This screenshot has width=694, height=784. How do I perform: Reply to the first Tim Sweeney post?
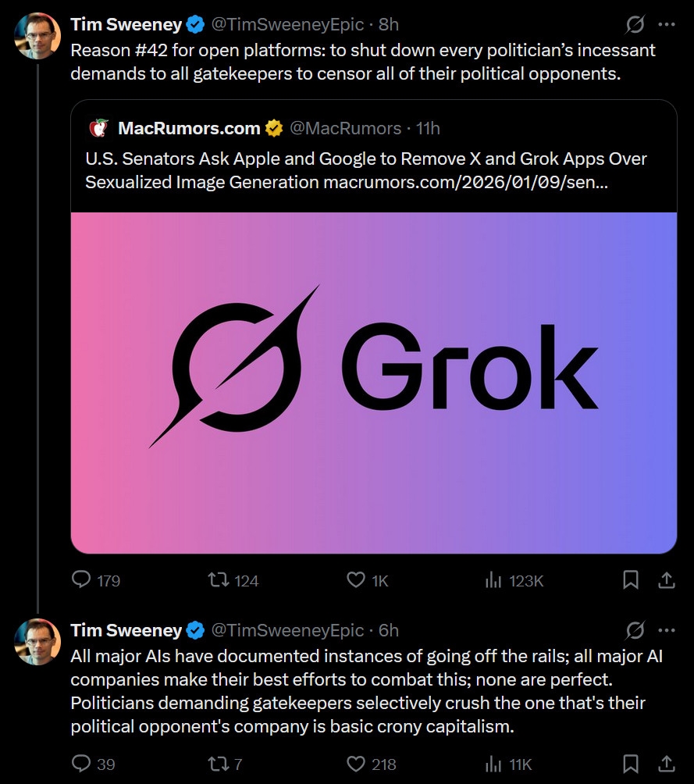83,580
